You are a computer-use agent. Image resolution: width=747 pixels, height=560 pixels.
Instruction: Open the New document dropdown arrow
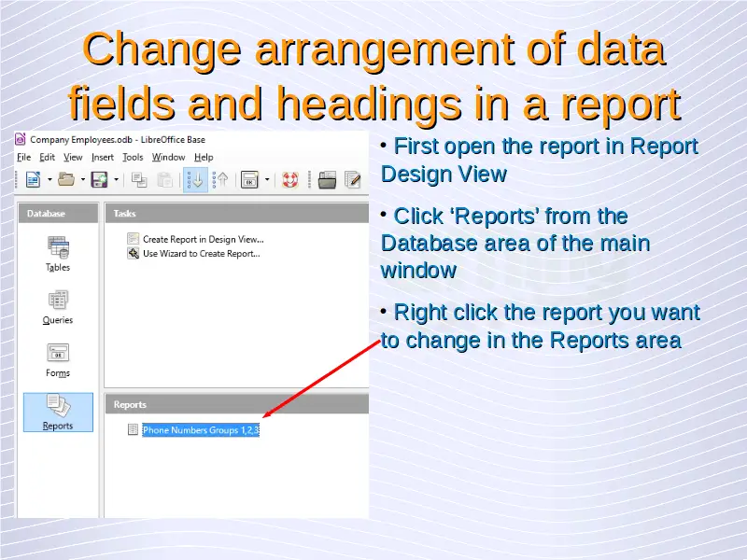[49, 180]
